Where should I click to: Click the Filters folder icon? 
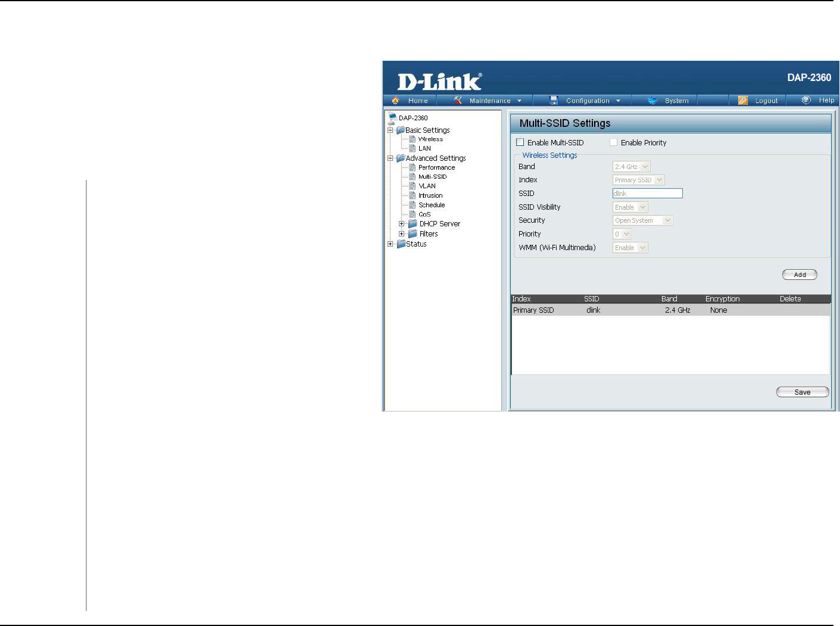[x=413, y=233]
